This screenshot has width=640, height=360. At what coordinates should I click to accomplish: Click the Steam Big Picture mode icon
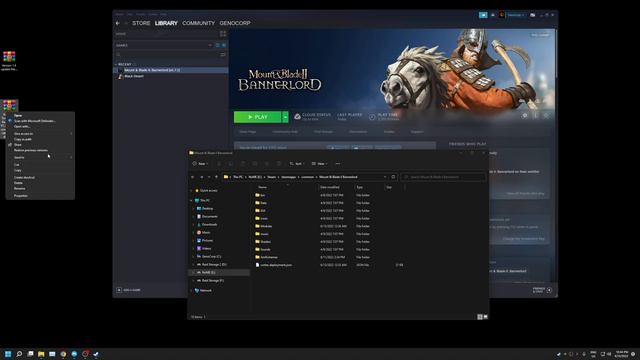click(x=533, y=15)
